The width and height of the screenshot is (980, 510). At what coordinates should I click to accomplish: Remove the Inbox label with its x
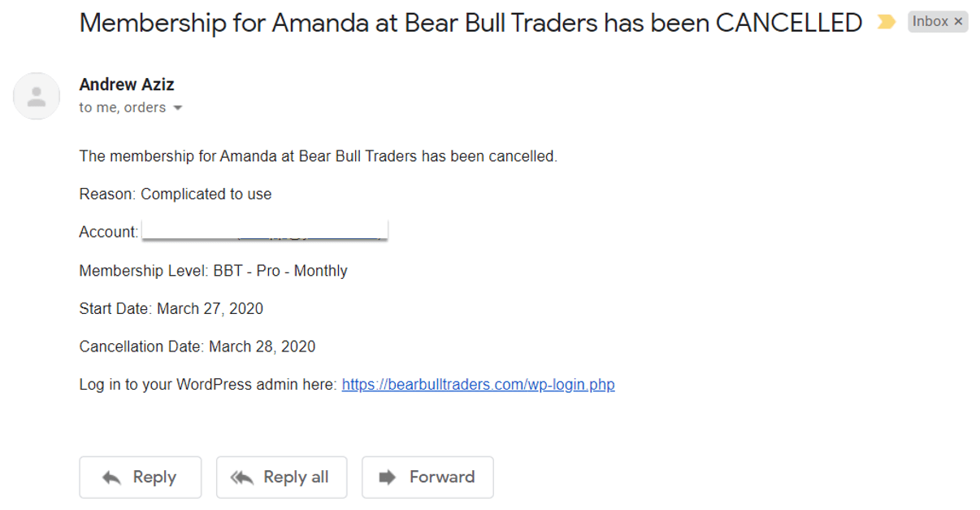click(958, 22)
